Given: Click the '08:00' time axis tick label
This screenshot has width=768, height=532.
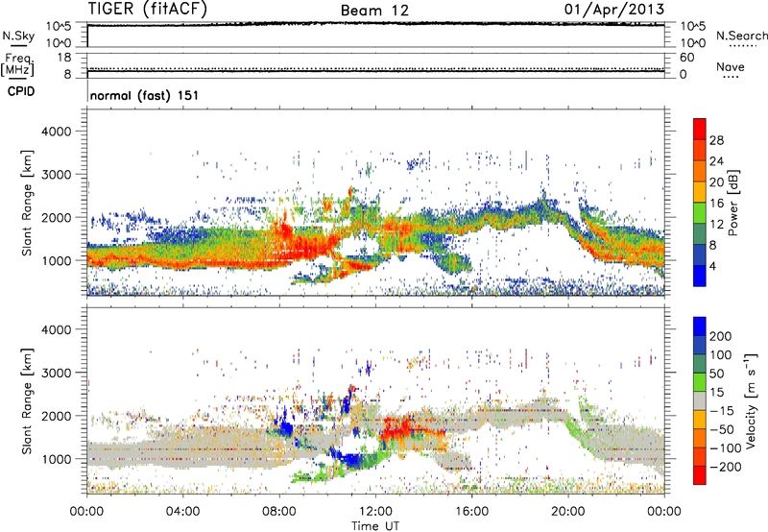Looking at the screenshot, I should (x=279, y=512).
